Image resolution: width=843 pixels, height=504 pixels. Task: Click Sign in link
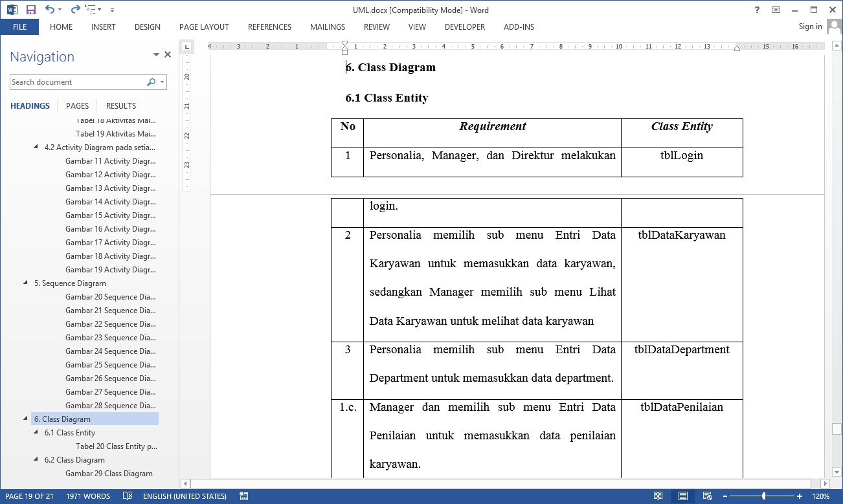pos(810,27)
